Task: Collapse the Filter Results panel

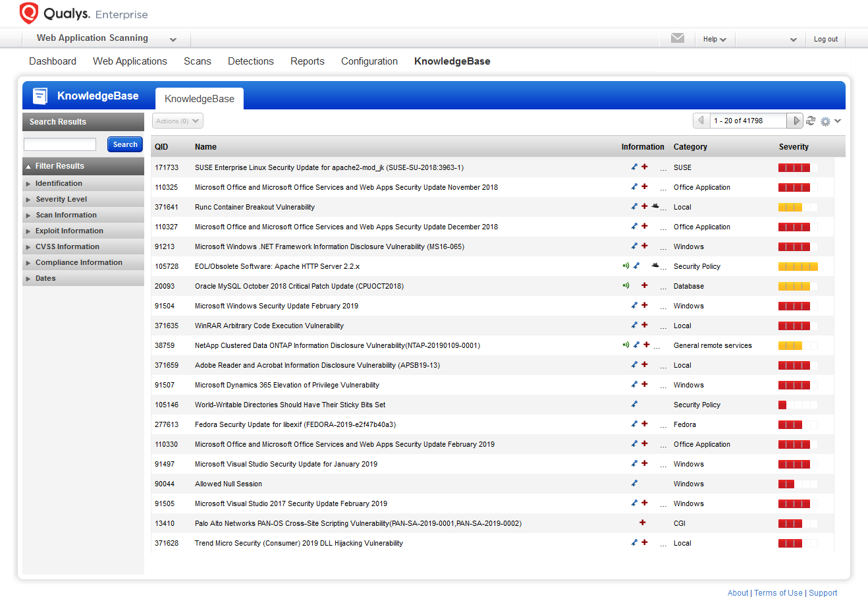Action: (x=83, y=166)
